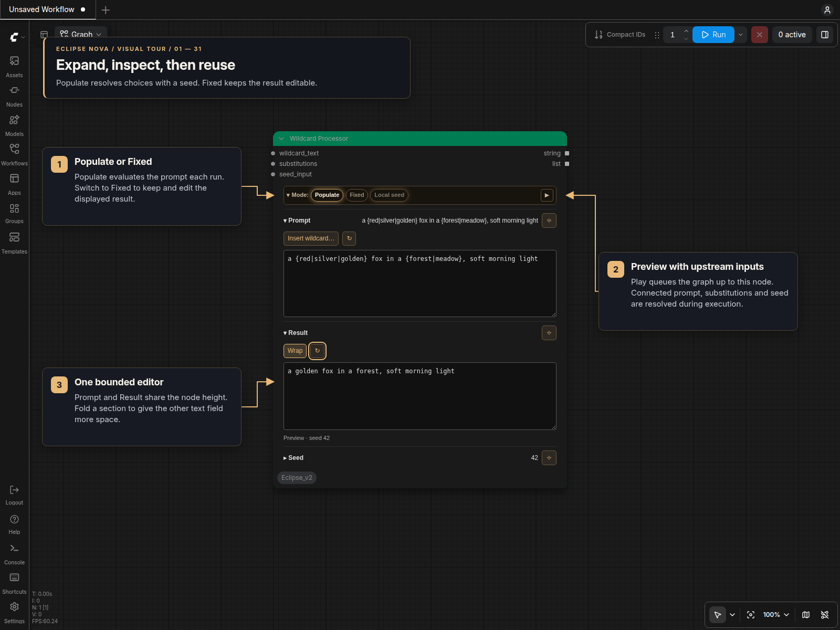Click the Prompt section pin button

tap(549, 220)
